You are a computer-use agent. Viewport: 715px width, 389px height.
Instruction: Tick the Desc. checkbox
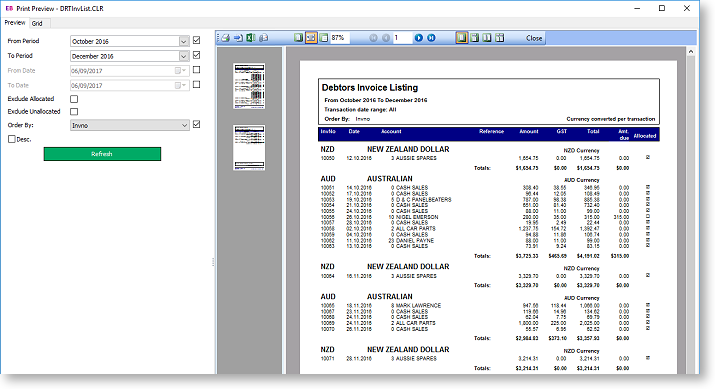[x=12, y=139]
